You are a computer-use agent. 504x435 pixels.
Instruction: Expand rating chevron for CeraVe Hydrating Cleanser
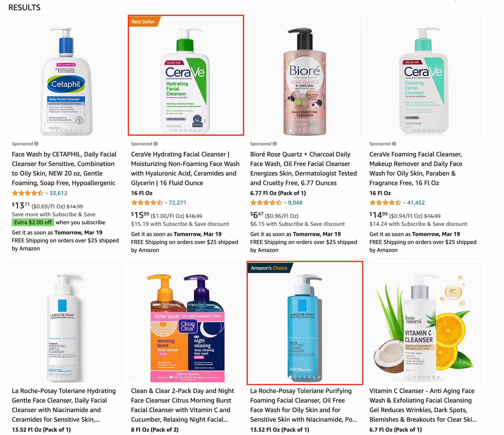point(166,203)
